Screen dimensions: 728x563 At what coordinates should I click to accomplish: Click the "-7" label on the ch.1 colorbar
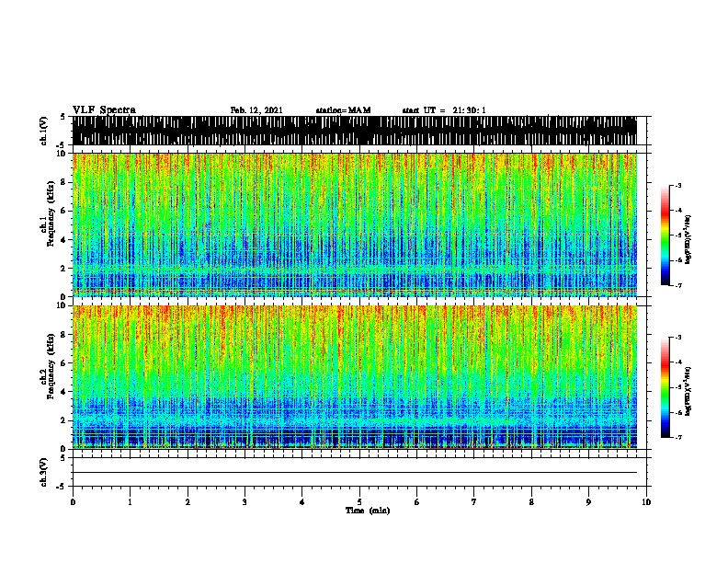[x=678, y=286]
